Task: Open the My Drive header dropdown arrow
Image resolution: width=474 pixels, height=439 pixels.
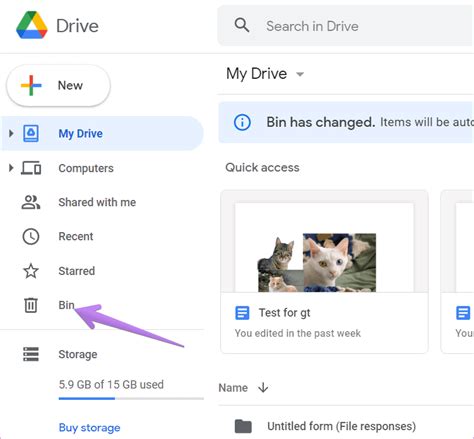Action: tap(300, 74)
